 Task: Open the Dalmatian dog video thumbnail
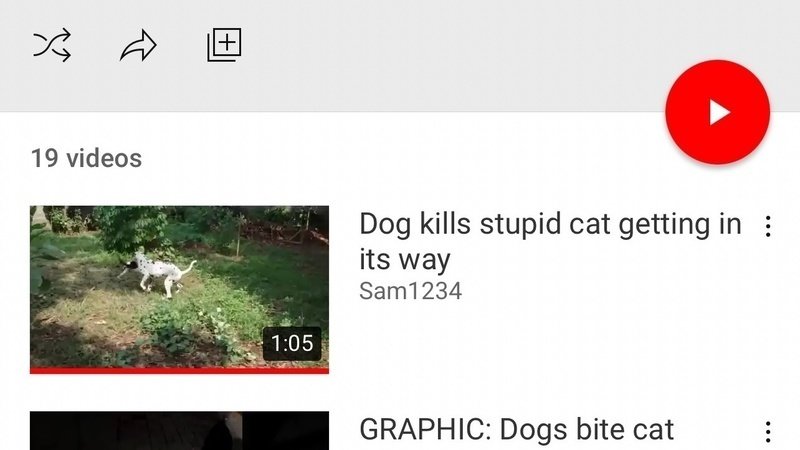(x=179, y=289)
